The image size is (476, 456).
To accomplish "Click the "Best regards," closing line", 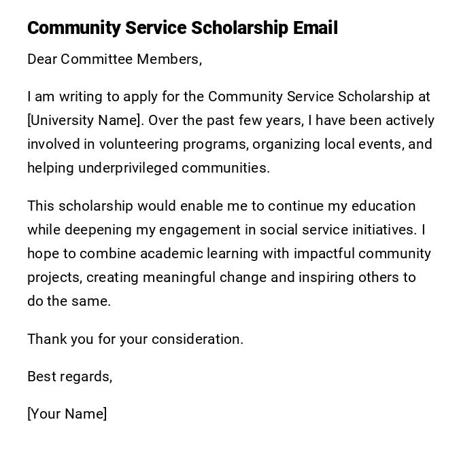I will pyautogui.click(x=69, y=376).
